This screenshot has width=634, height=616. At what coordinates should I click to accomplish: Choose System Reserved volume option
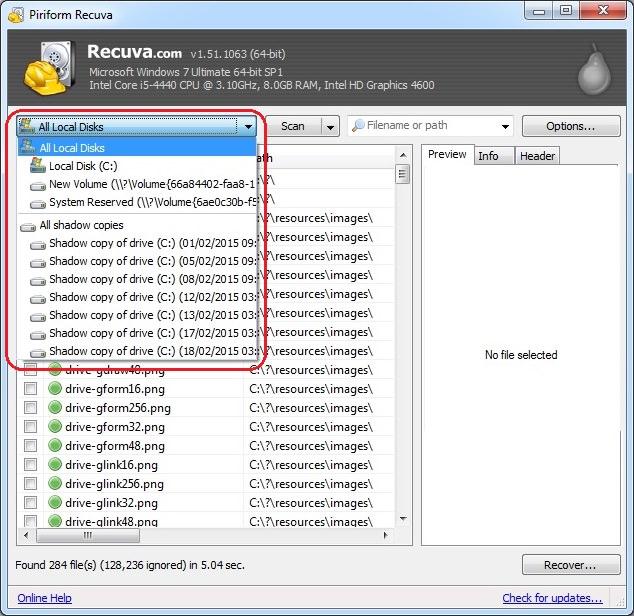click(137, 202)
